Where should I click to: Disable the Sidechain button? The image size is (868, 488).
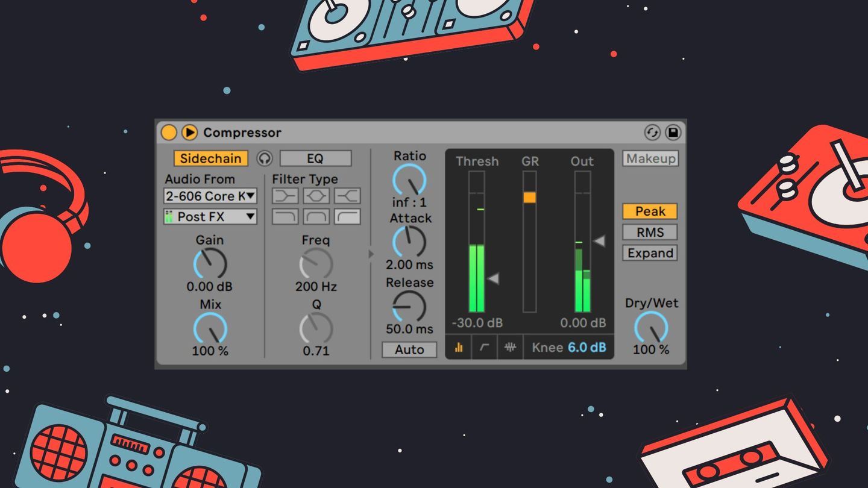point(211,158)
